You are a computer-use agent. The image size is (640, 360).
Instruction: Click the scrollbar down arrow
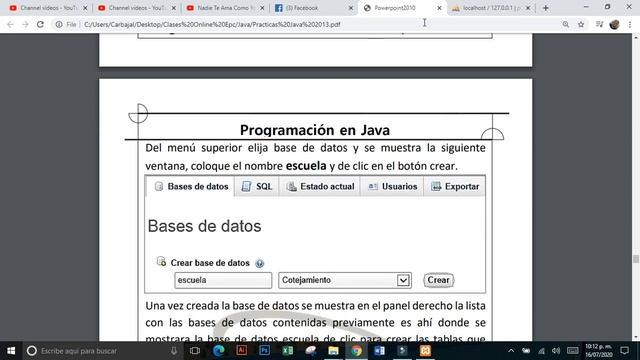pyautogui.click(x=636, y=337)
